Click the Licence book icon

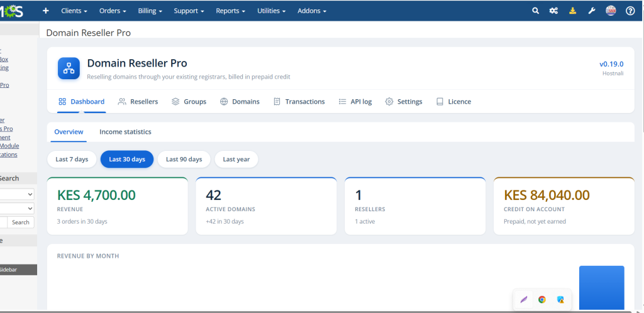coord(440,101)
